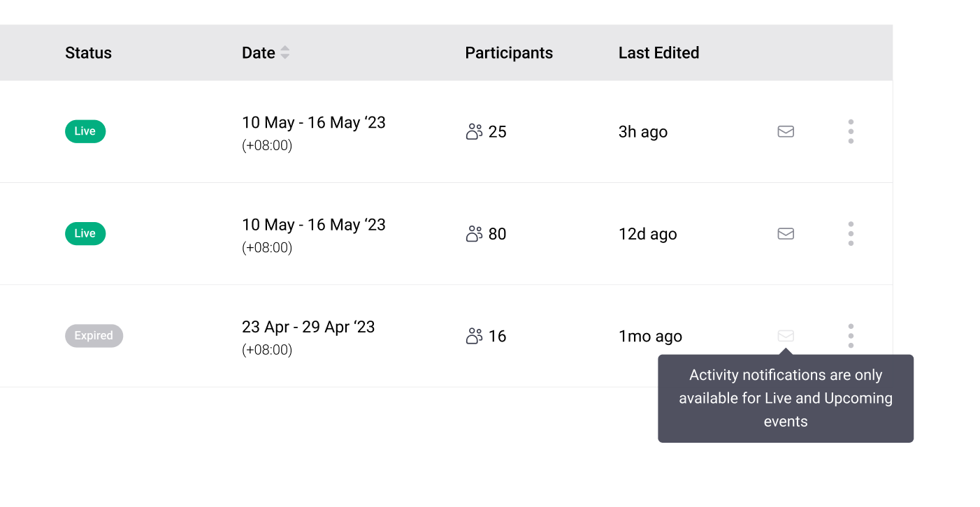This screenshot has height=507, width=980.
Task: Click the gray Expired status badge
Action: click(94, 336)
